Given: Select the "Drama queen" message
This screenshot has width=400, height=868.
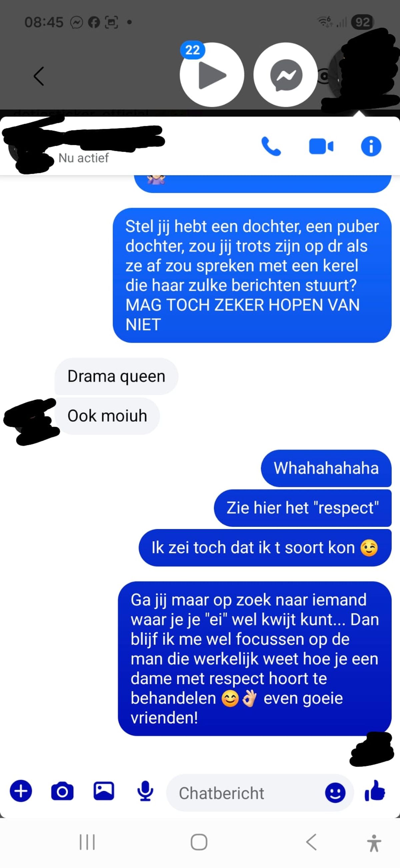Looking at the screenshot, I should [x=116, y=376].
